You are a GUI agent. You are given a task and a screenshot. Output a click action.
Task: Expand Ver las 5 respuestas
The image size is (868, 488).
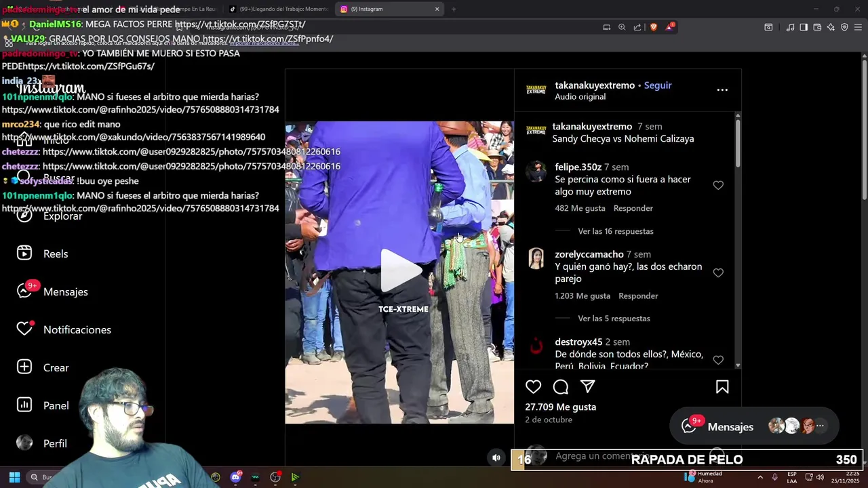(x=614, y=319)
